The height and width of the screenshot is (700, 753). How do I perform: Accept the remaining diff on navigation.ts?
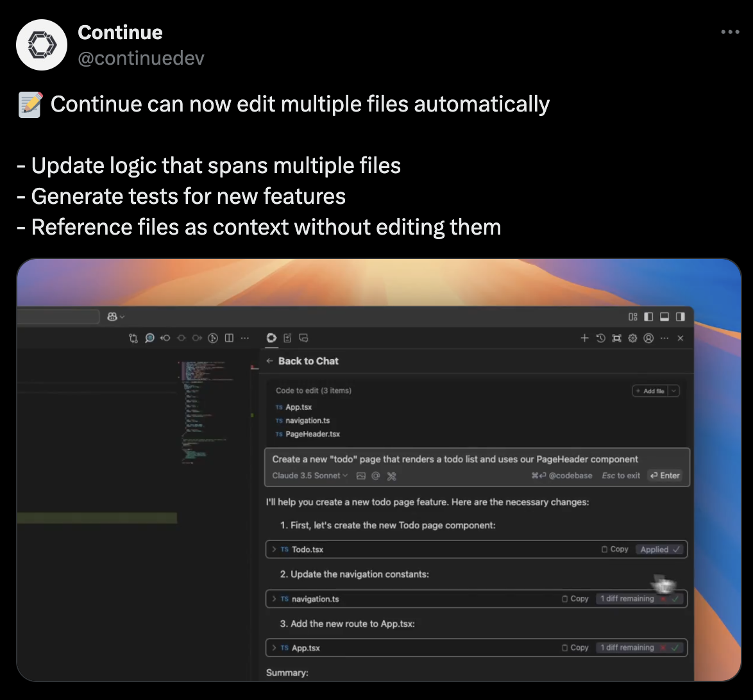675,599
